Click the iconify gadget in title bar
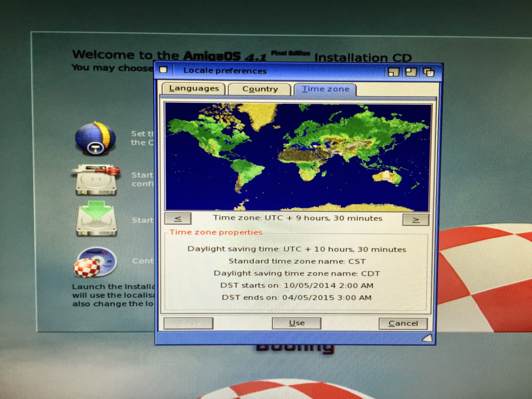The width and height of the screenshot is (532, 399). click(x=394, y=71)
